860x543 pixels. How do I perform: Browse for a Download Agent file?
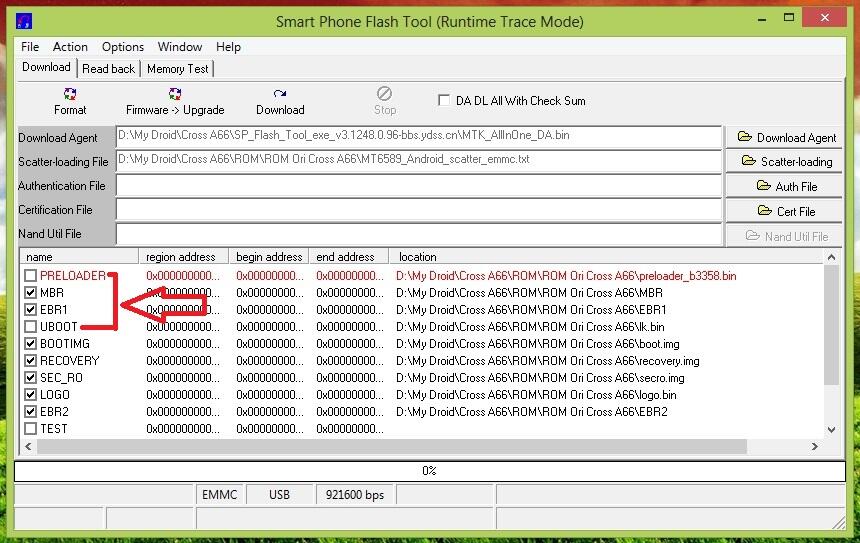[785, 137]
